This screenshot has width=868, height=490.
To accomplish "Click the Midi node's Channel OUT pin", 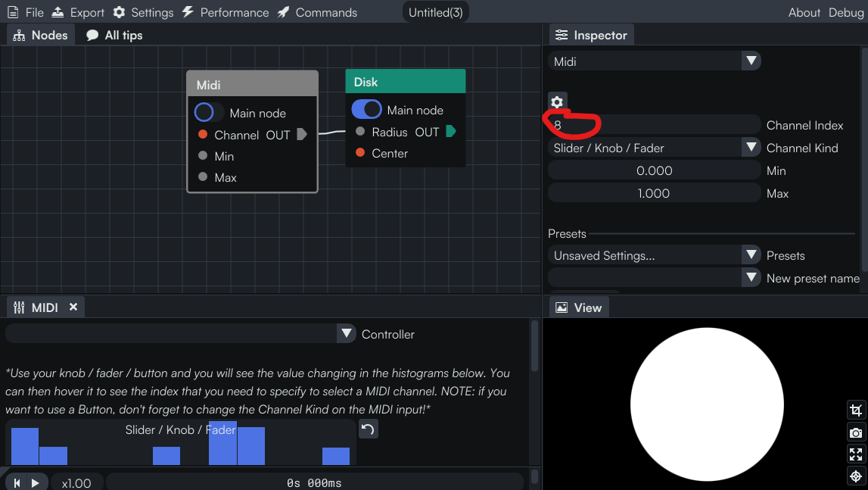I will (x=302, y=135).
